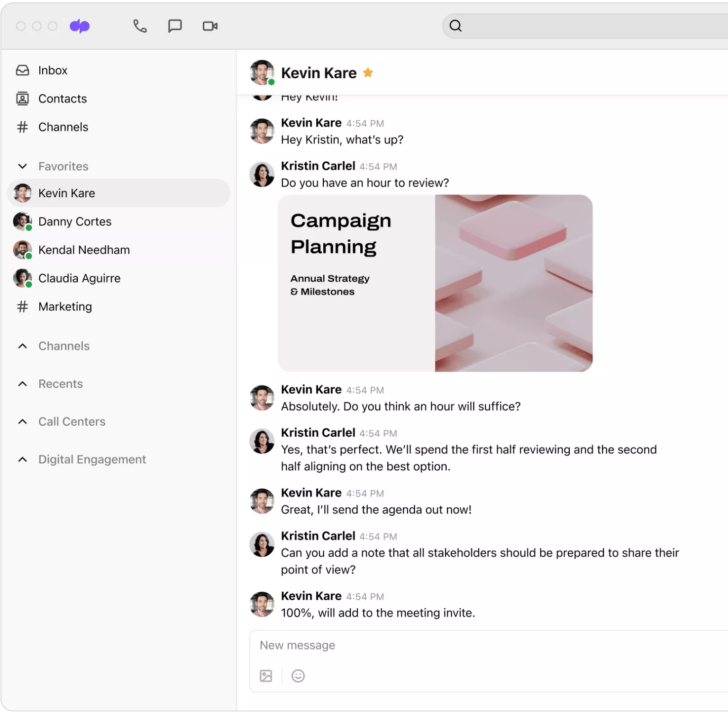This screenshot has width=728, height=714.
Task: Click Kristin Carlel's name in her message
Action: coord(318,165)
